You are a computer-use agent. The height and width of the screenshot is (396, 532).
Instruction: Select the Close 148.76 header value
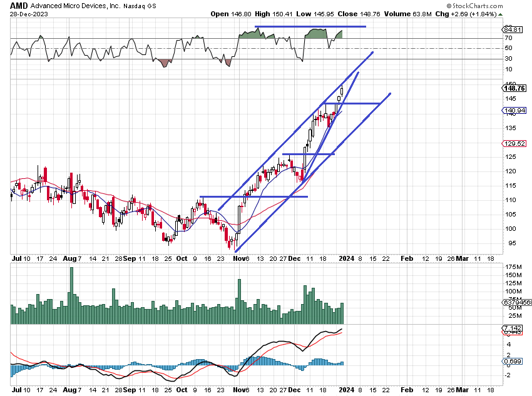pyautogui.click(x=359, y=14)
